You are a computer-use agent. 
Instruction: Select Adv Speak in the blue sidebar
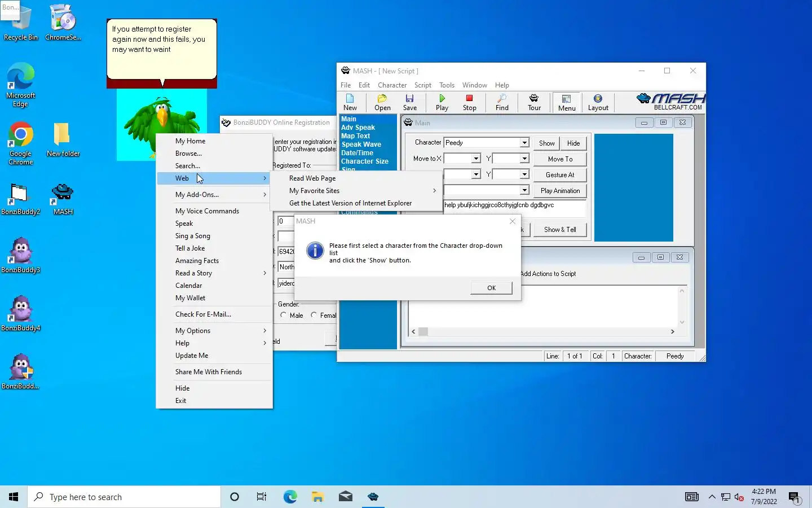point(358,128)
